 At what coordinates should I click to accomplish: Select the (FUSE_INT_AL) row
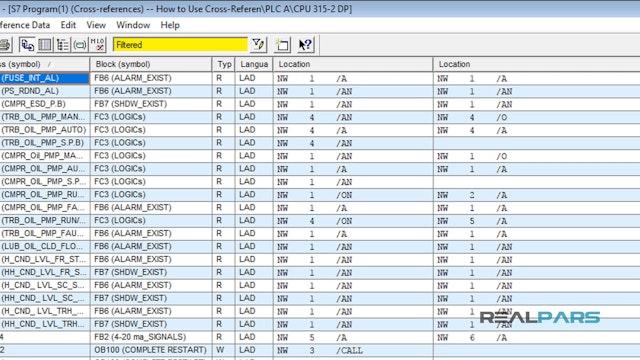click(x=44, y=78)
